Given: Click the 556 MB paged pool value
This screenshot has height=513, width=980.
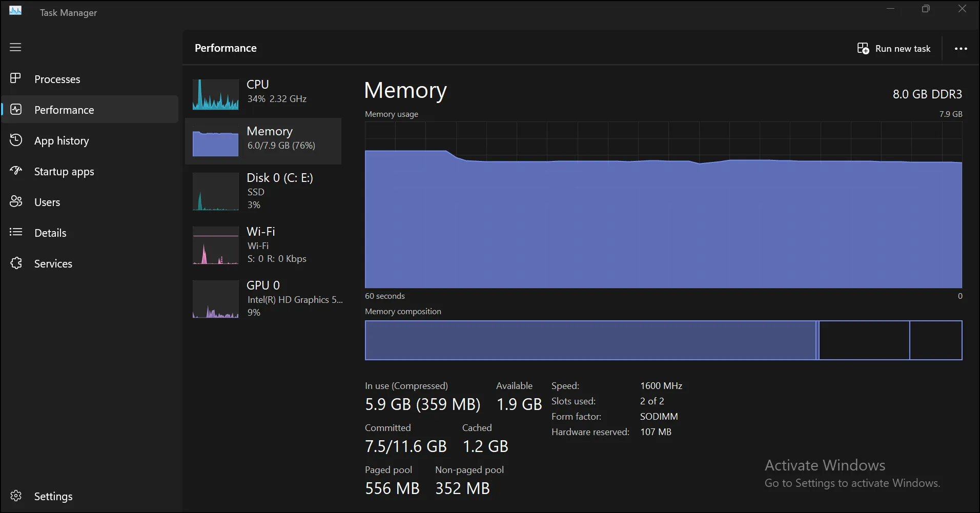Looking at the screenshot, I should click(x=392, y=488).
